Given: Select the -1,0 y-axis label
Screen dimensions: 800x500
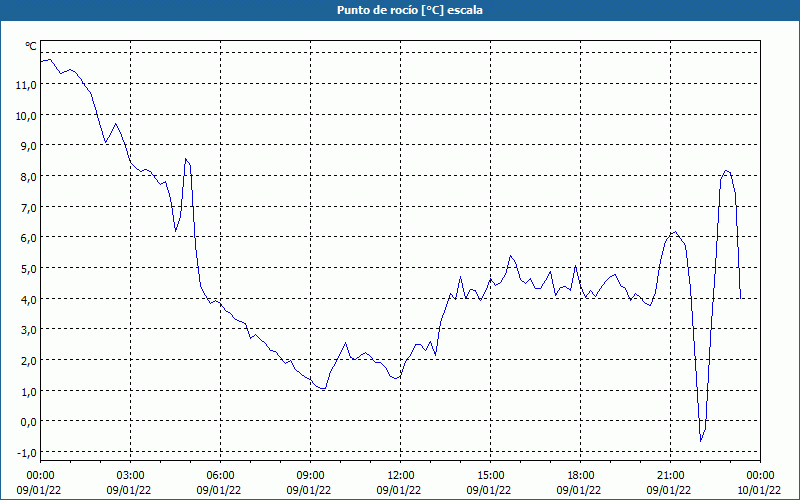Looking at the screenshot, I should (x=27, y=453).
